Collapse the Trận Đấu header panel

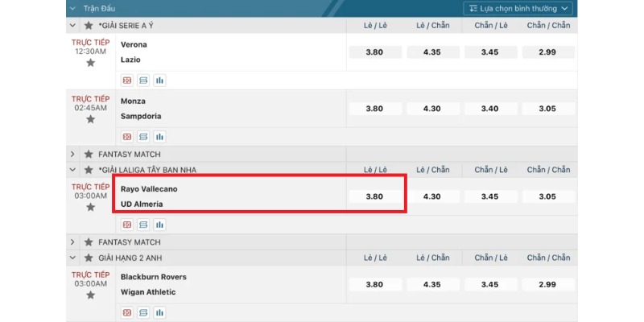73,9
